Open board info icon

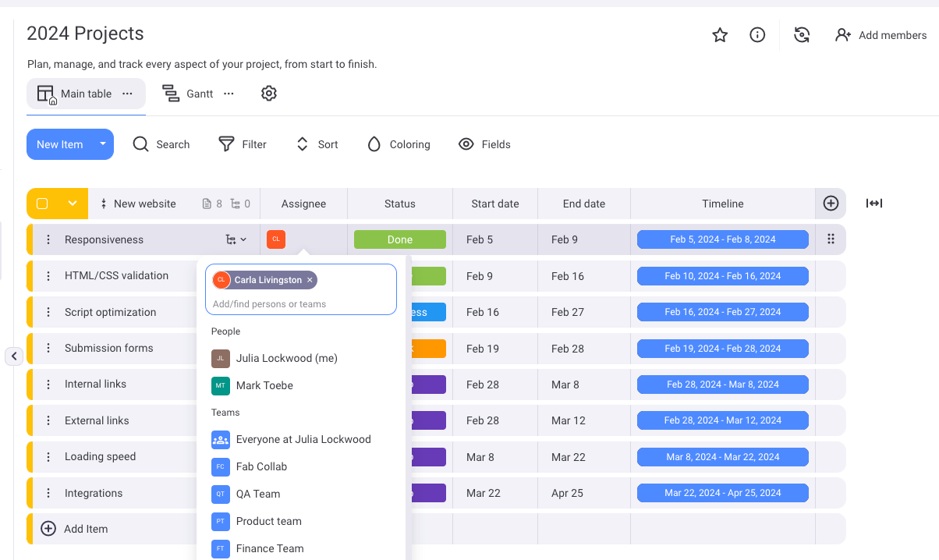pos(757,35)
